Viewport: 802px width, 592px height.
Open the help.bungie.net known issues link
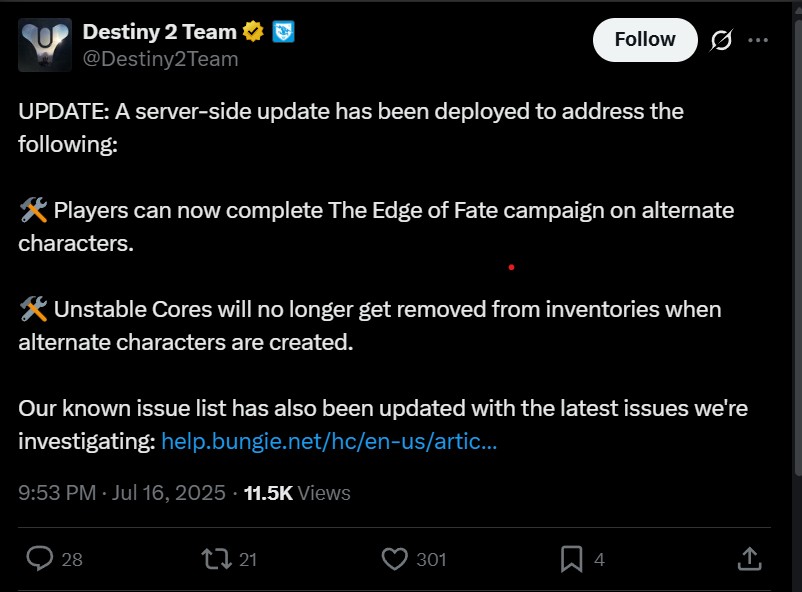329,441
